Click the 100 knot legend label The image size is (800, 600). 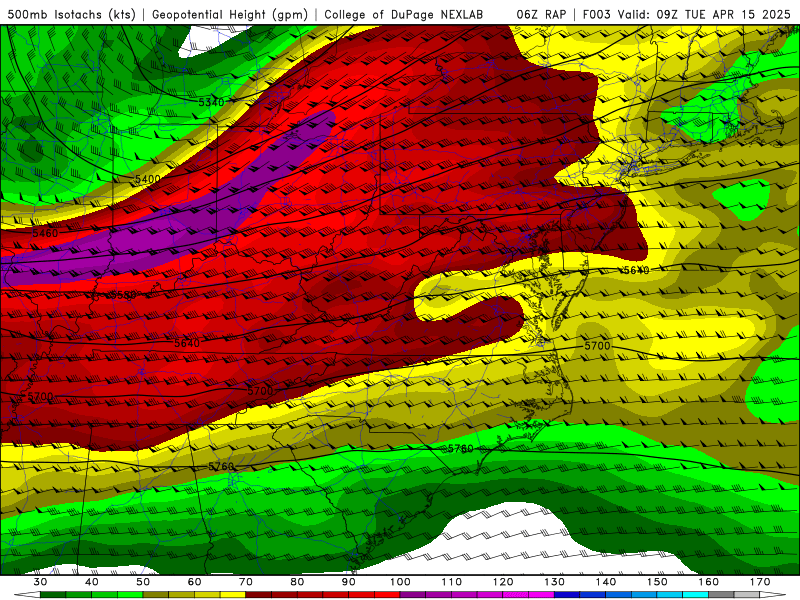point(400,582)
